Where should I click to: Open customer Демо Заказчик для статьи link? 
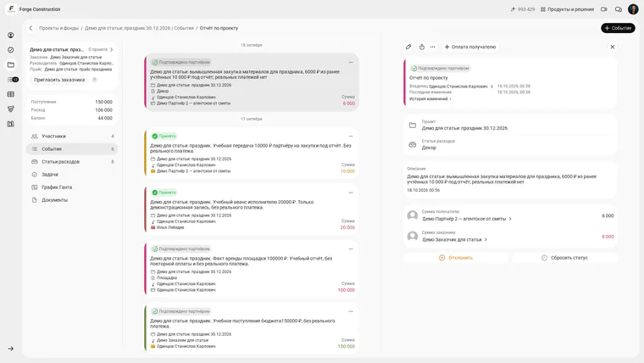tap(454, 239)
